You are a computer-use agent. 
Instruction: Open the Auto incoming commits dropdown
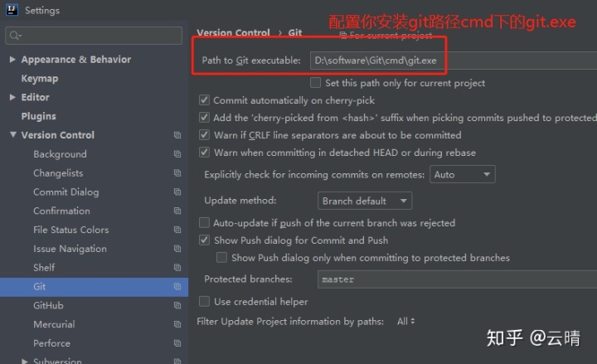point(462,174)
